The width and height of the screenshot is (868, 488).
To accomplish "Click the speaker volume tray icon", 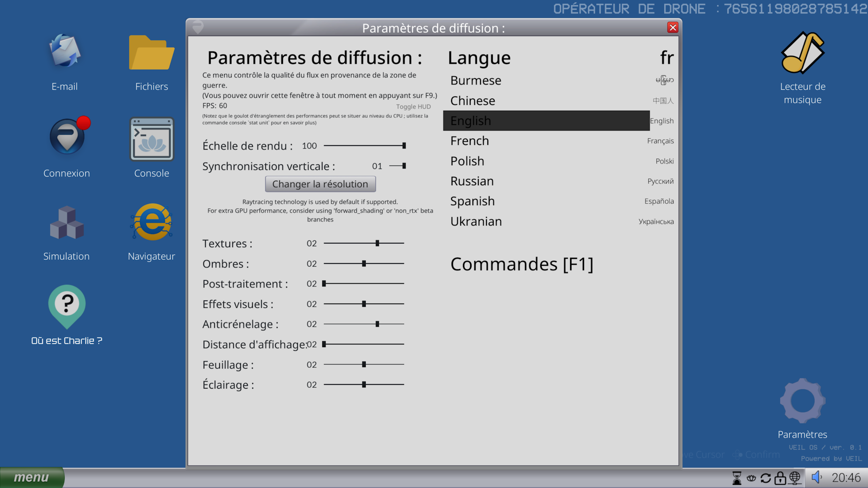I will [816, 477].
